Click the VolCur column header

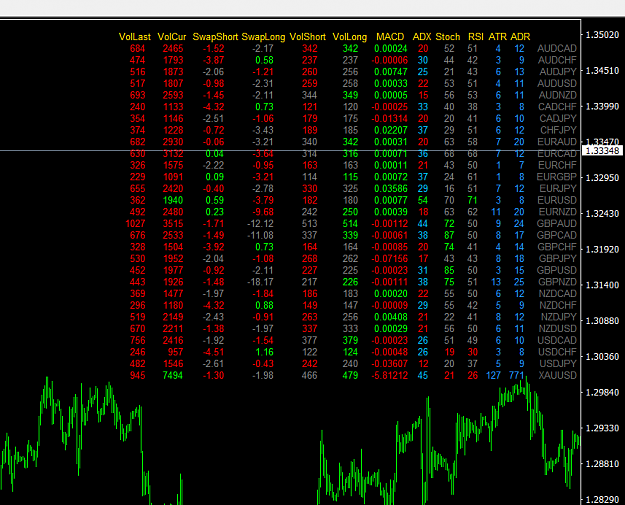(172, 37)
